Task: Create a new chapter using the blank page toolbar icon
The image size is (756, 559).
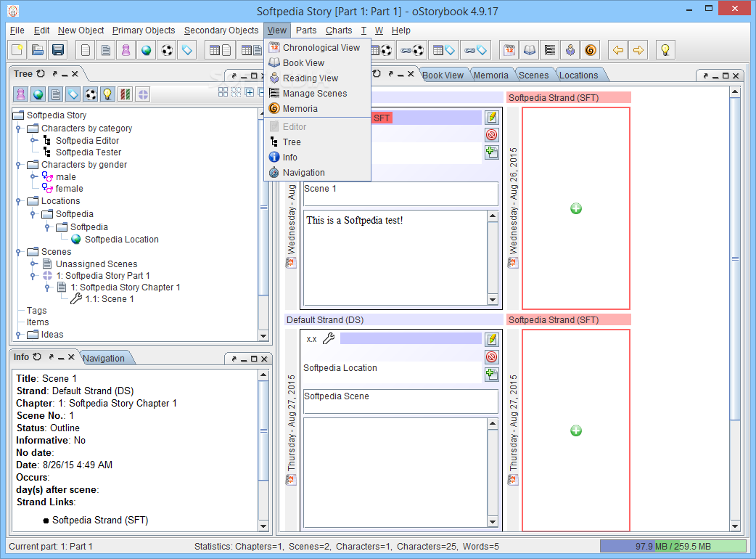Action: click(86, 49)
